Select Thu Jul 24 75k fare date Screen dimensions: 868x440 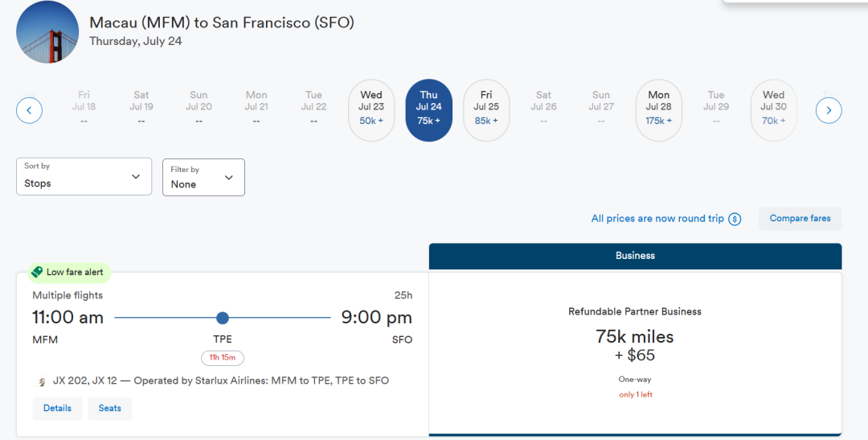(x=429, y=110)
